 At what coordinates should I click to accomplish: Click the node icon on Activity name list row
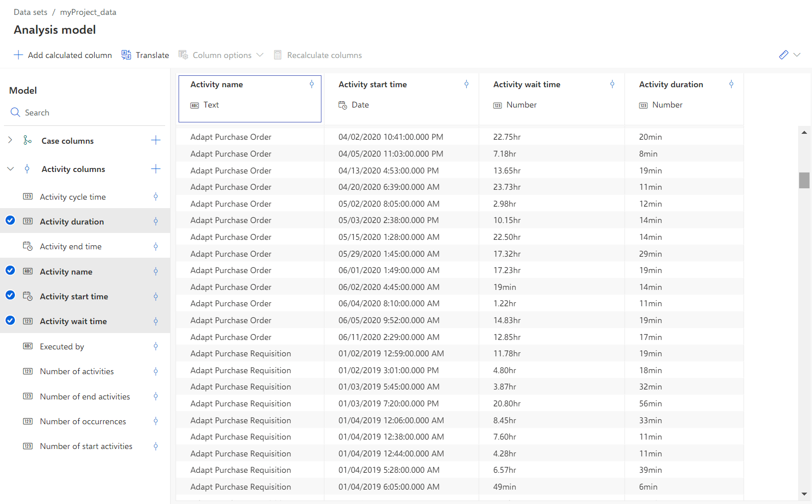pos(156,272)
